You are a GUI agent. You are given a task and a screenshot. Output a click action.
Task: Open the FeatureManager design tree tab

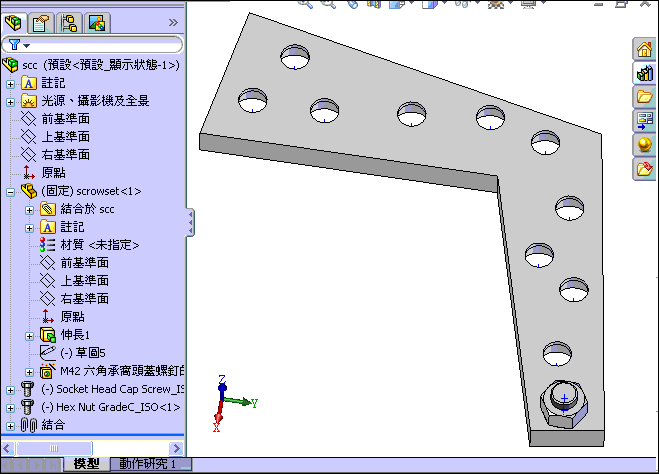coord(14,23)
